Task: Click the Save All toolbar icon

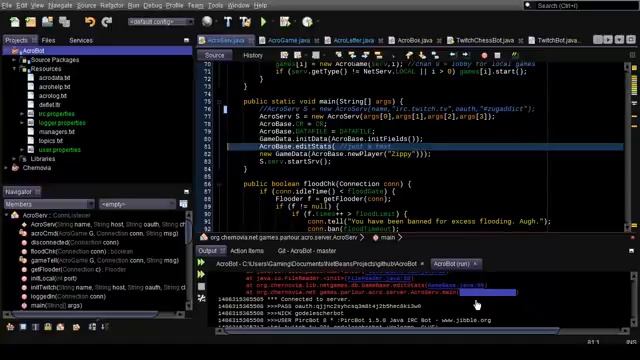Action: 64,22
